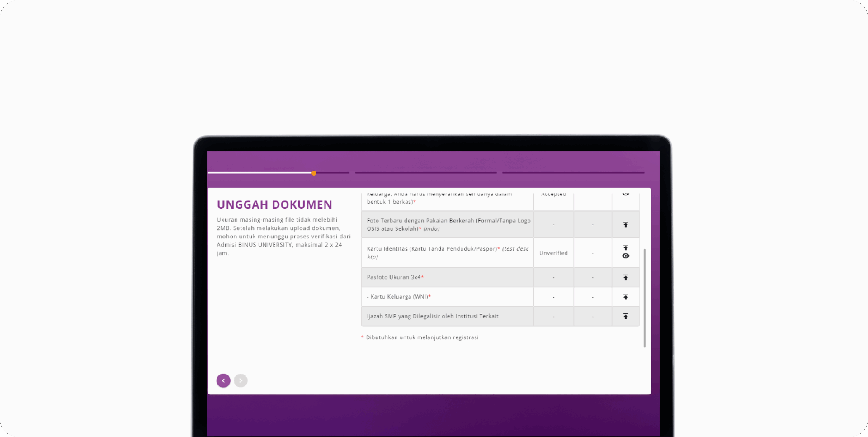Image resolution: width=868 pixels, height=437 pixels.
Task: Upload the Pasfoto Ukuran 3x4 document
Action: coord(626,277)
